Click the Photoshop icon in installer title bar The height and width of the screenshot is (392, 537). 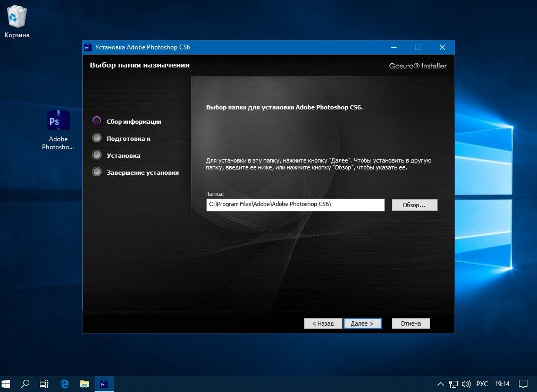click(x=88, y=48)
